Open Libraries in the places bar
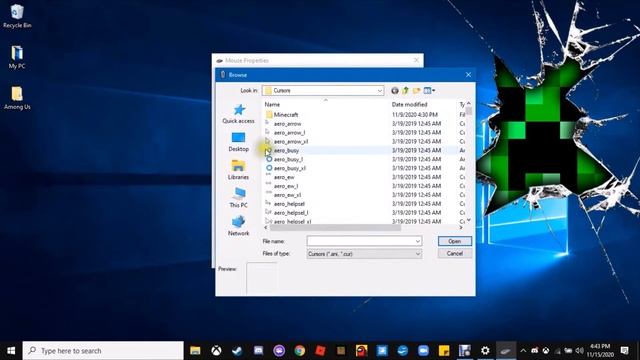This screenshot has height=360, width=640. pyautogui.click(x=238, y=170)
